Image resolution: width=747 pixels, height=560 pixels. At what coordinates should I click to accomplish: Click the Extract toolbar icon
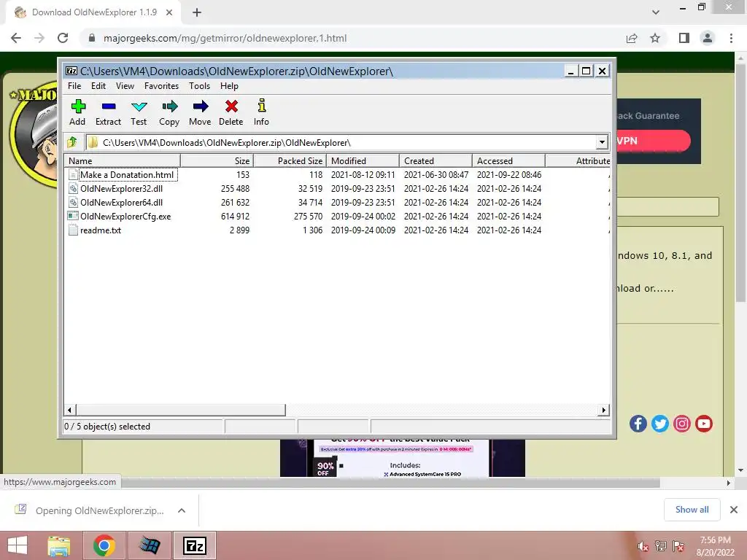[108, 112]
